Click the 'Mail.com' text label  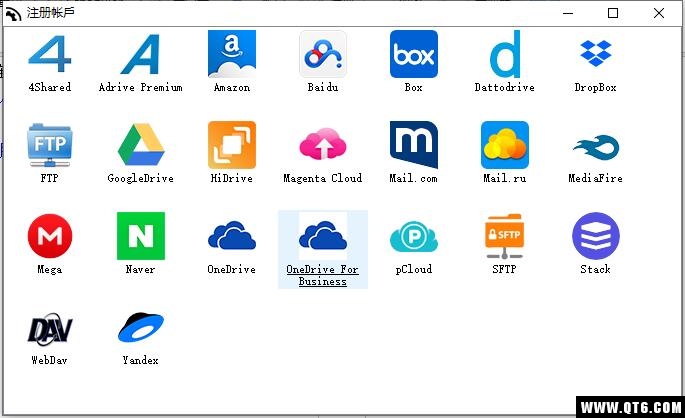[x=413, y=178]
